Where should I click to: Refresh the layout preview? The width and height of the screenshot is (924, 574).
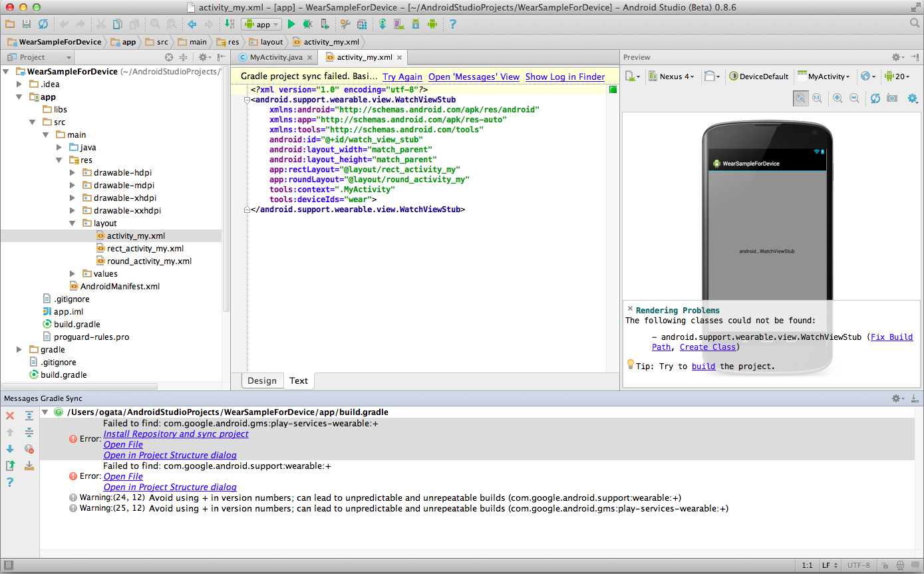(x=875, y=98)
